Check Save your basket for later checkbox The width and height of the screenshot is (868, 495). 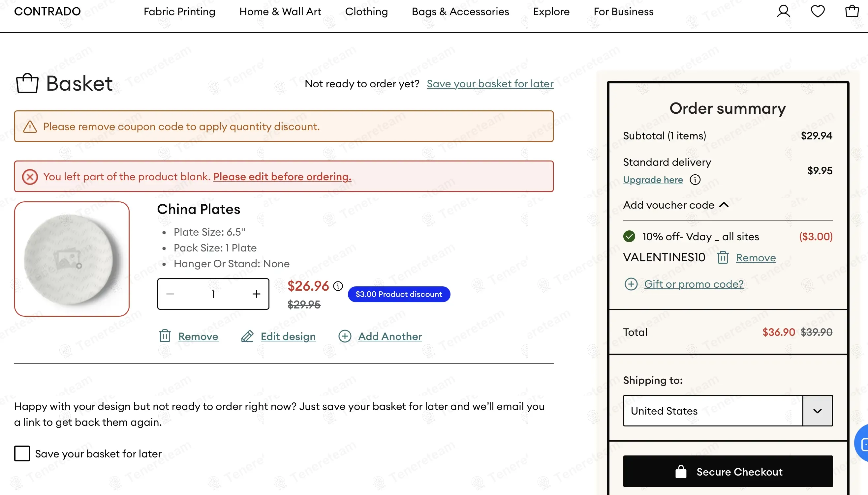coord(22,453)
